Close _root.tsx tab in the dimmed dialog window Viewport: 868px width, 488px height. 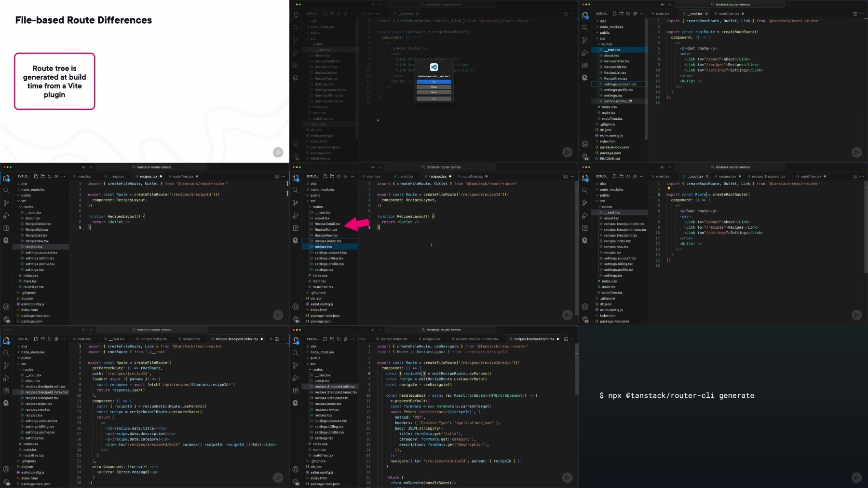click(418, 14)
